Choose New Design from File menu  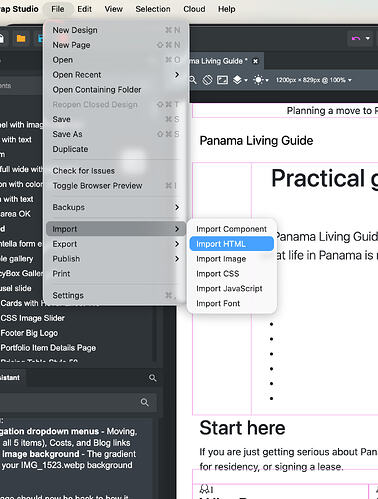pos(116,30)
